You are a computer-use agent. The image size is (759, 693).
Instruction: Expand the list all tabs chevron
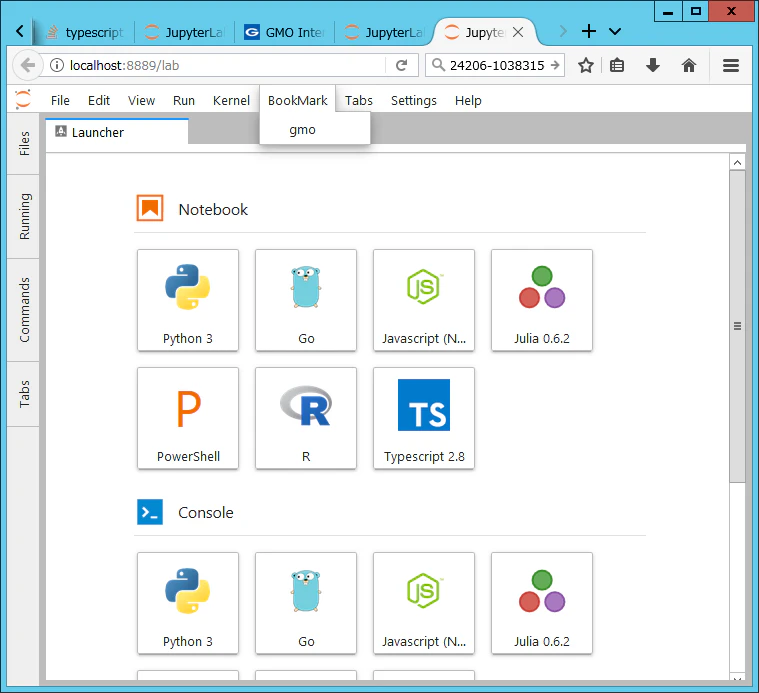click(615, 32)
